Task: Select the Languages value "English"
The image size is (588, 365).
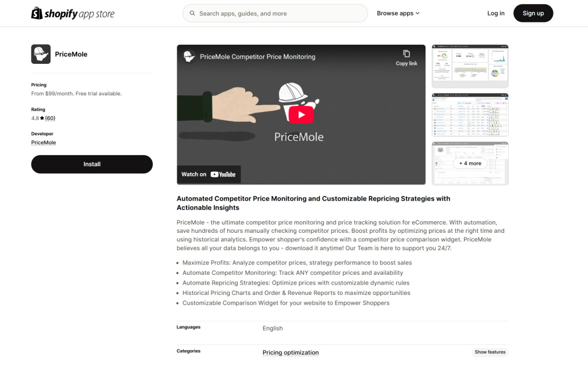Action: click(273, 328)
